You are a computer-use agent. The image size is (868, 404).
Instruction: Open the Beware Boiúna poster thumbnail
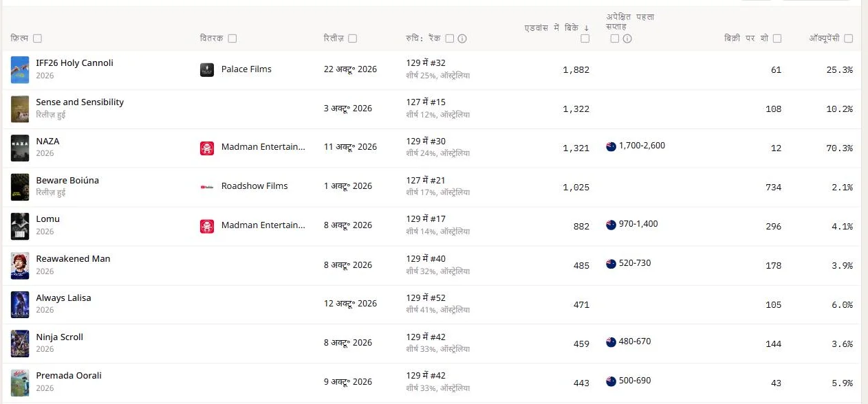[x=20, y=188]
